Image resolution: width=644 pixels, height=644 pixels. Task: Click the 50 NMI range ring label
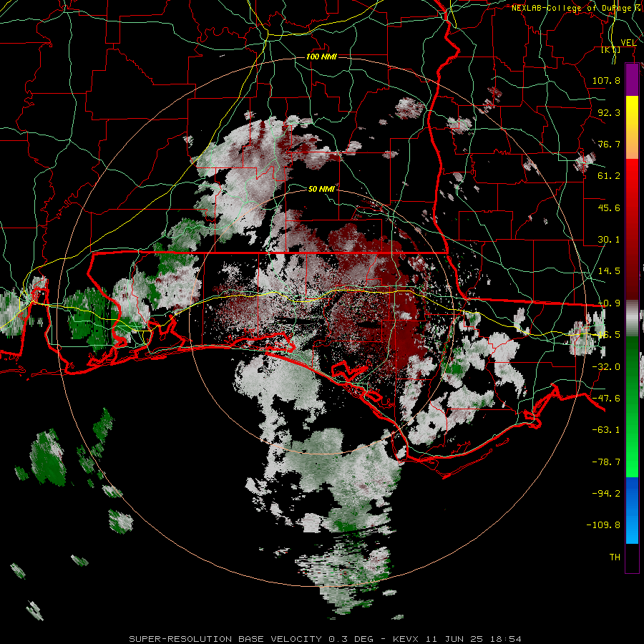(321, 189)
